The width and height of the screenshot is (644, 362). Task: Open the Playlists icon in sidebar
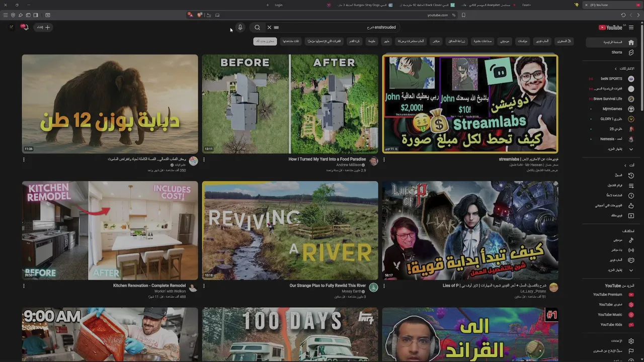coord(631,186)
